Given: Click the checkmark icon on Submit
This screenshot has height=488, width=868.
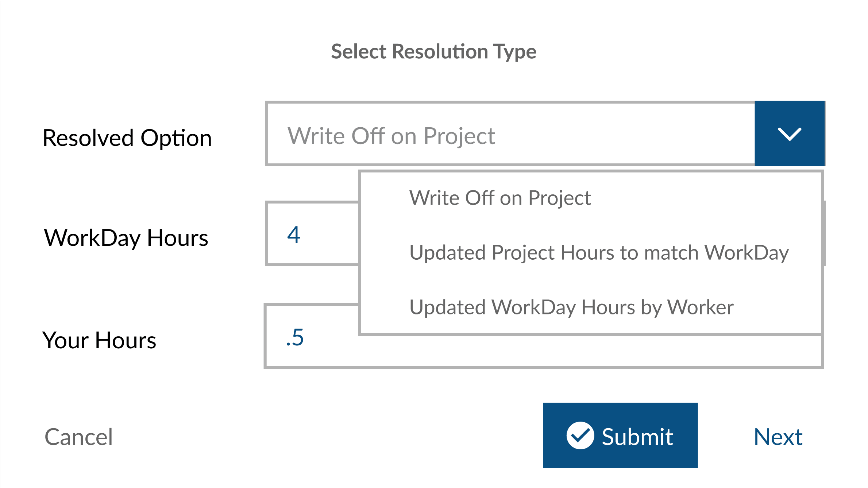Looking at the screenshot, I should 580,435.
